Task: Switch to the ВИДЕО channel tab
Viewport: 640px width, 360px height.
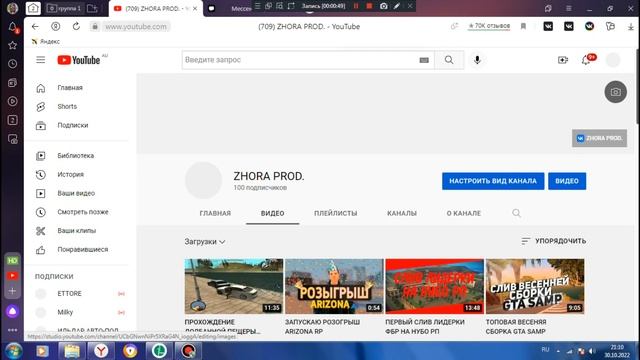Action: coord(272,213)
